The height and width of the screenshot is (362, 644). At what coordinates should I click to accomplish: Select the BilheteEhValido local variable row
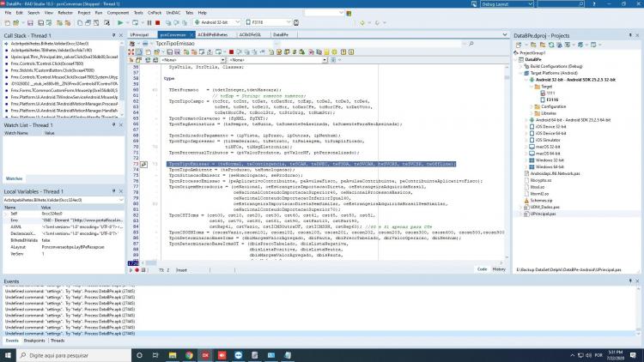[x=64, y=240]
